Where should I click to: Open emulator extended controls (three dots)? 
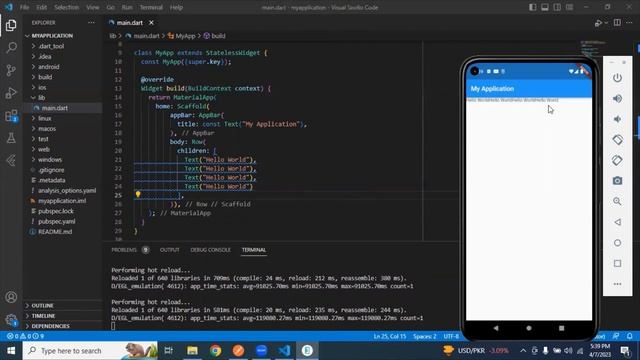click(x=618, y=284)
